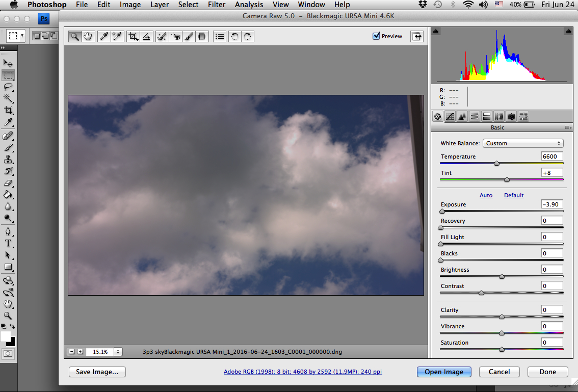Toggle highlight clipping warning in histogram

click(568, 31)
